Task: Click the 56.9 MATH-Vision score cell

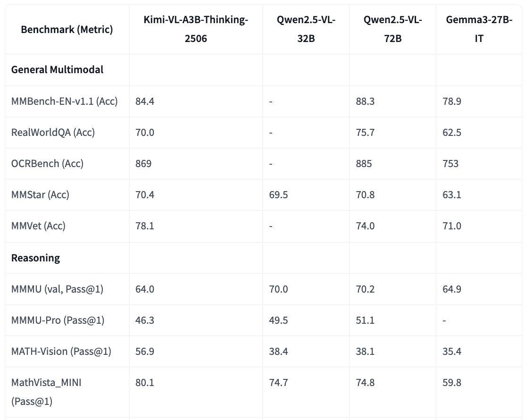Action: coord(145,352)
